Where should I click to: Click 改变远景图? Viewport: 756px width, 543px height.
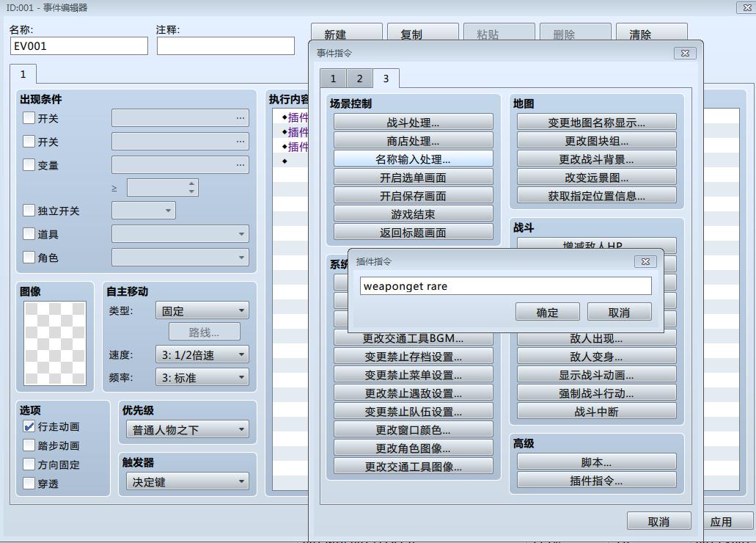[x=597, y=178]
